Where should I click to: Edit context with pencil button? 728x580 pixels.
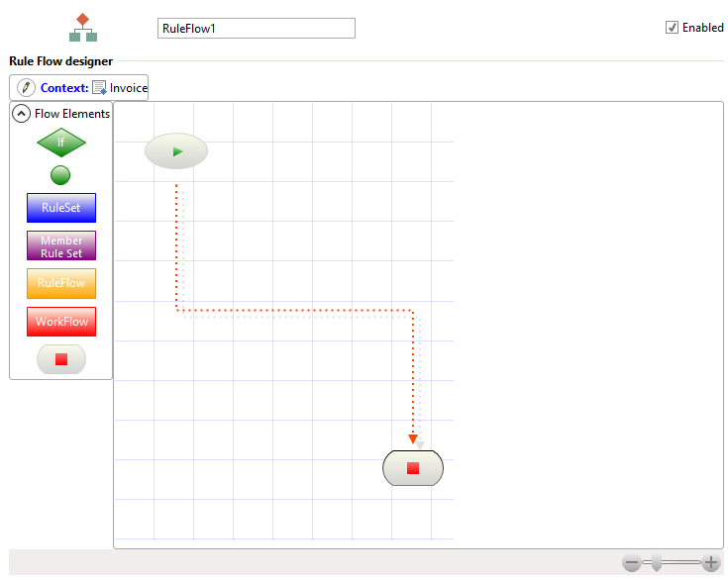coord(27,88)
